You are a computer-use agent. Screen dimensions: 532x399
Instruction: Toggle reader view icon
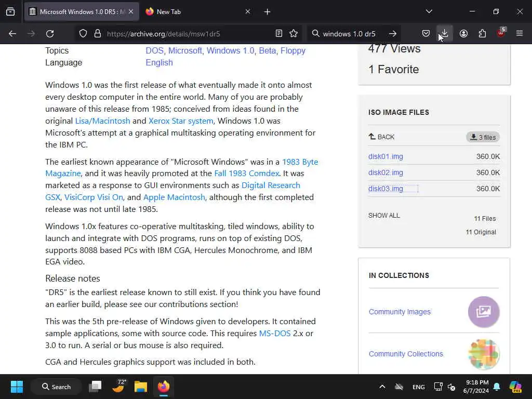coord(279,33)
